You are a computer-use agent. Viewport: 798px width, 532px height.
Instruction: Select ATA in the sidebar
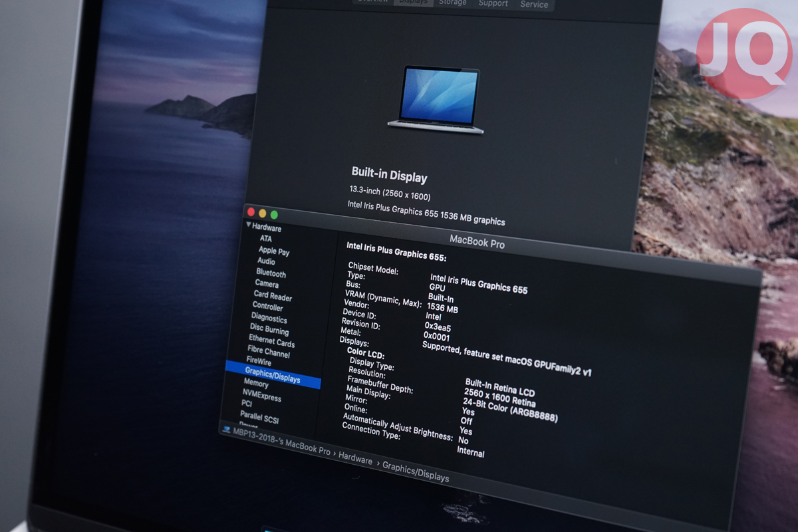(x=266, y=239)
